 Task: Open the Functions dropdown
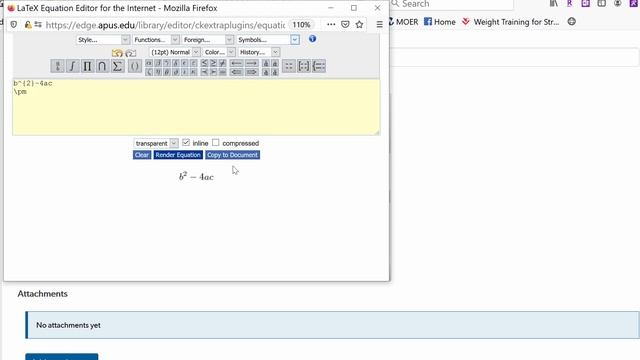[x=156, y=40]
